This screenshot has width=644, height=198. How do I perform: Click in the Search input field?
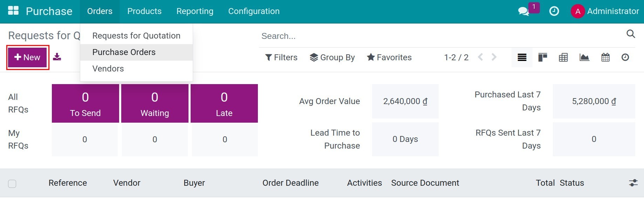click(x=441, y=36)
